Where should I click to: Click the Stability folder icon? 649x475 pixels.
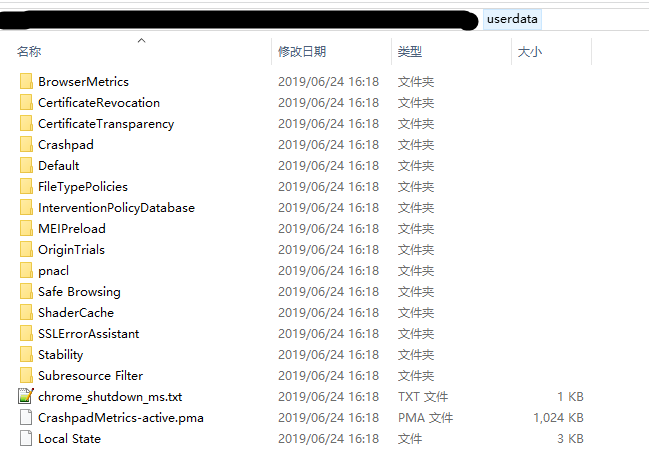click(x=26, y=355)
